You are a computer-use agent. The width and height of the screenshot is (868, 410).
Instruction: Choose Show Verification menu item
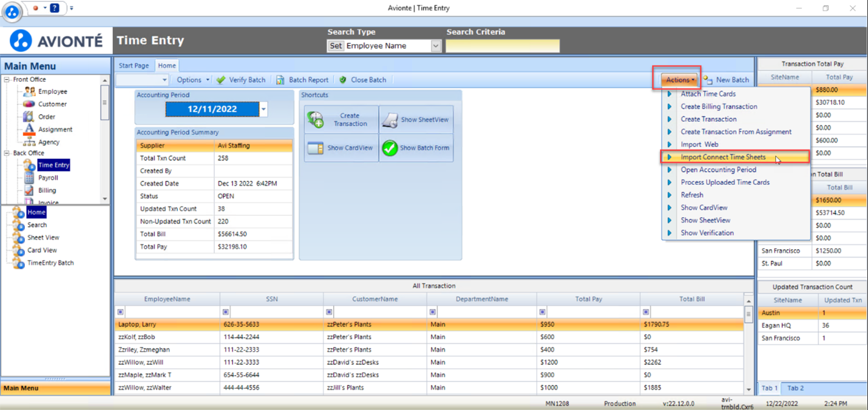click(x=707, y=233)
